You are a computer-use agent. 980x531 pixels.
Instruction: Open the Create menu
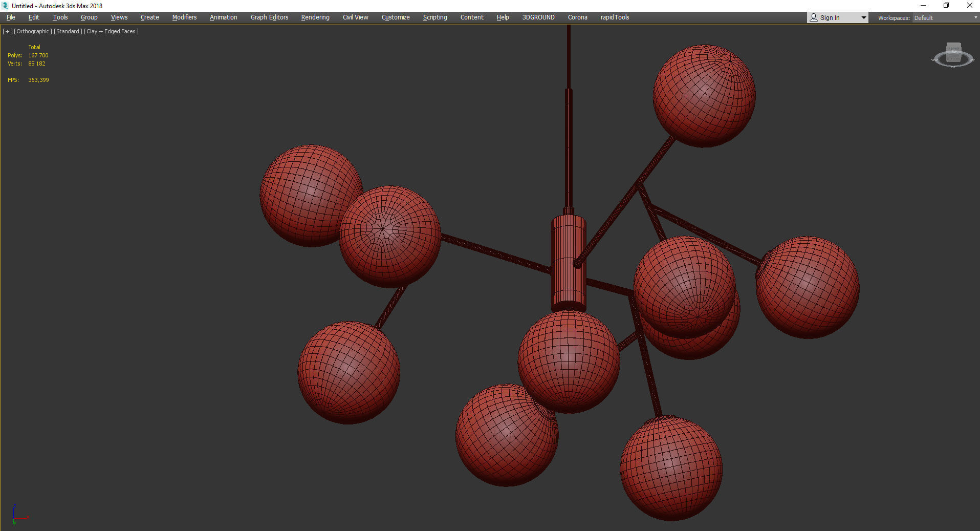pos(150,17)
